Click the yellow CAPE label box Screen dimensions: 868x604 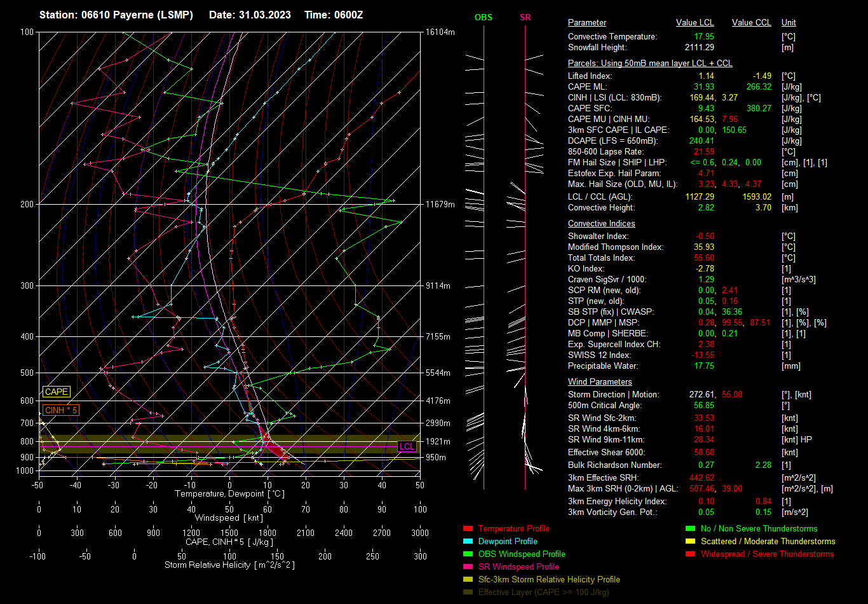pyautogui.click(x=57, y=392)
